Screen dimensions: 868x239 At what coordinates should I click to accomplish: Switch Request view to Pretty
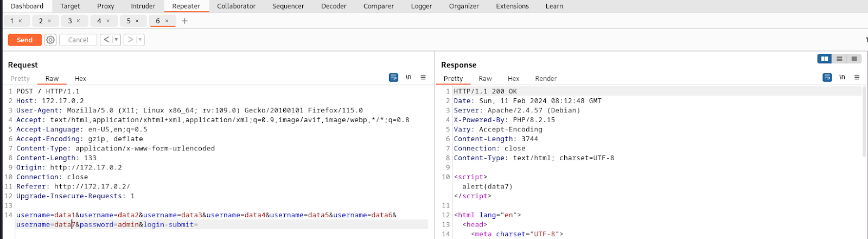pyautogui.click(x=20, y=79)
